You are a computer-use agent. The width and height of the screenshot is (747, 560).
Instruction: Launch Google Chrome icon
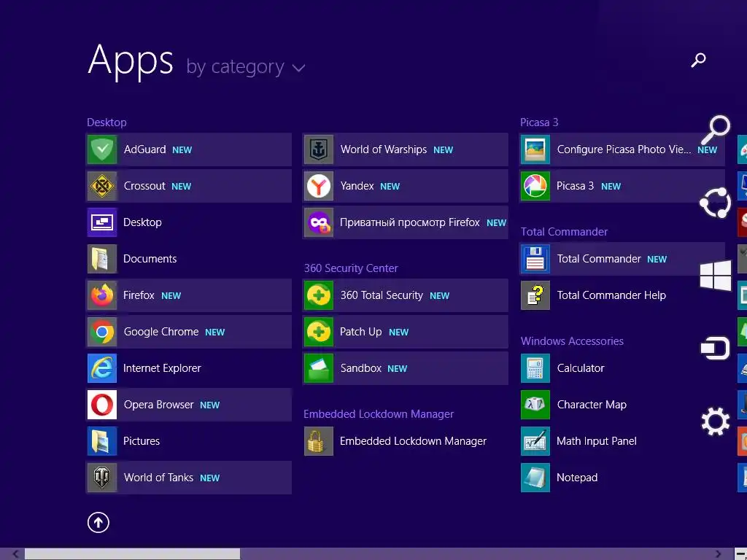coord(102,332)
